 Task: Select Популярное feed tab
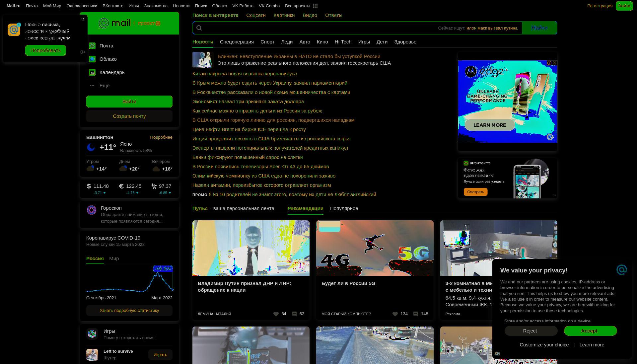click(x=344, y=208)
